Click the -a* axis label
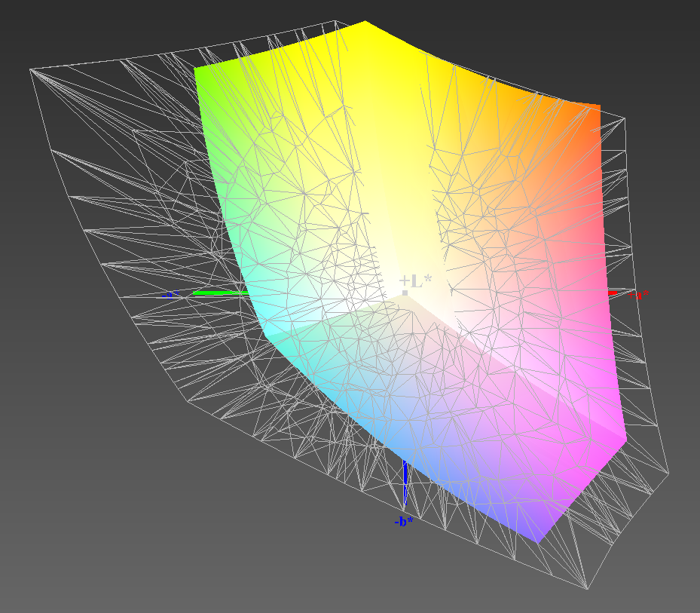This screenshot has height=613, width=700. (170, 295)
